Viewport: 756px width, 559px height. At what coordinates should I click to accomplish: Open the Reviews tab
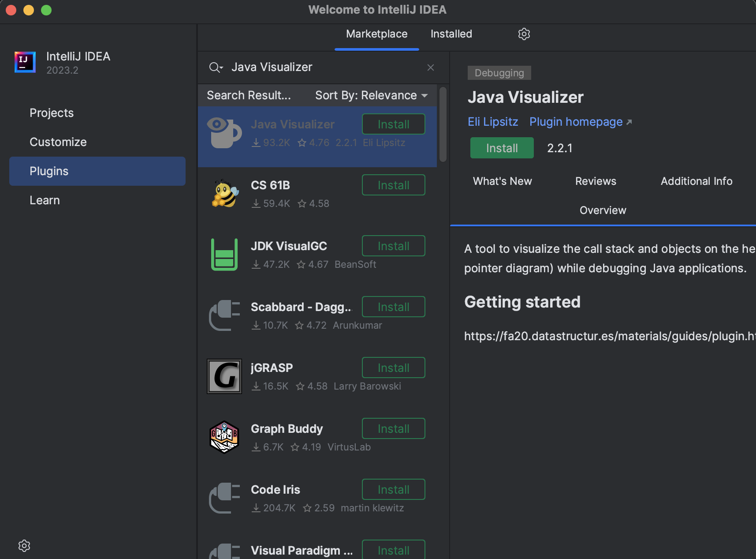(x=596, y=181)
